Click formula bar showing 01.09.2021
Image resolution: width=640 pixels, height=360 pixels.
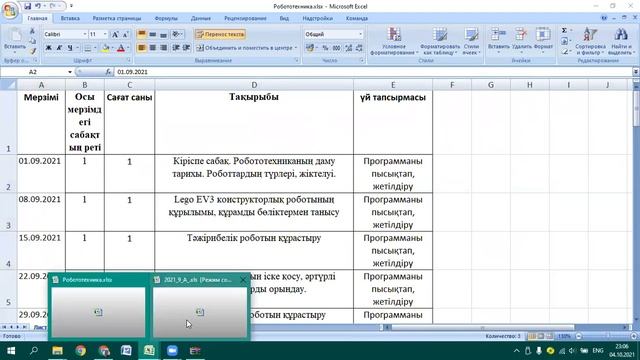[x=373, y=72]
